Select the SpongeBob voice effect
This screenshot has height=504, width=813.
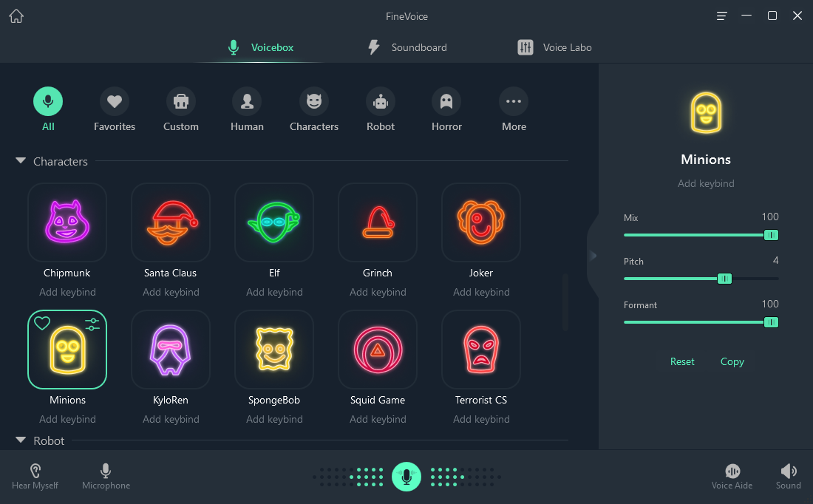point(274,350)
